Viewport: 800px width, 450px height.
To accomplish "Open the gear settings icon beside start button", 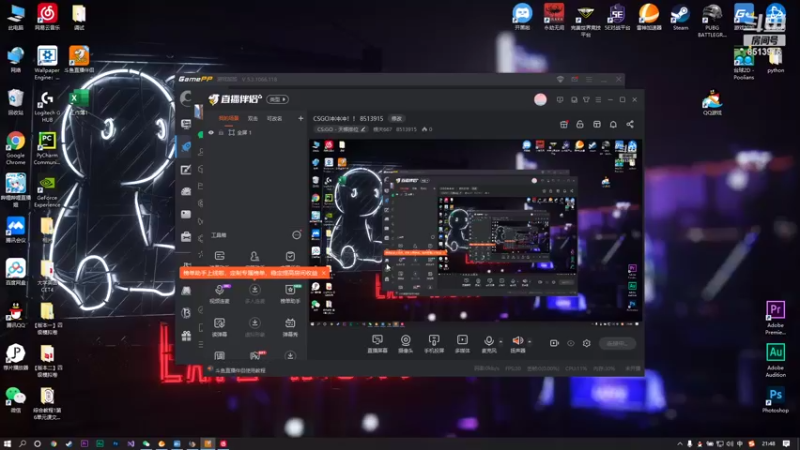I will [587, 343].
